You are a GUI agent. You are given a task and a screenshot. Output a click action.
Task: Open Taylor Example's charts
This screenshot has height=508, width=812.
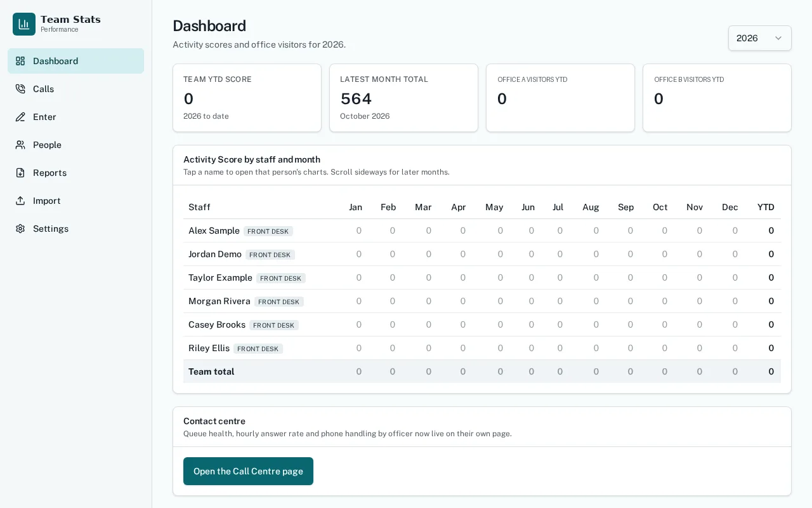(220, 277)
